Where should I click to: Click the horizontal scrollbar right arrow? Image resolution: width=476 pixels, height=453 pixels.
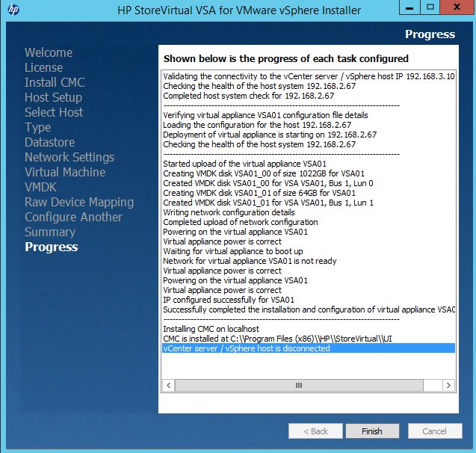coord(448,385)
